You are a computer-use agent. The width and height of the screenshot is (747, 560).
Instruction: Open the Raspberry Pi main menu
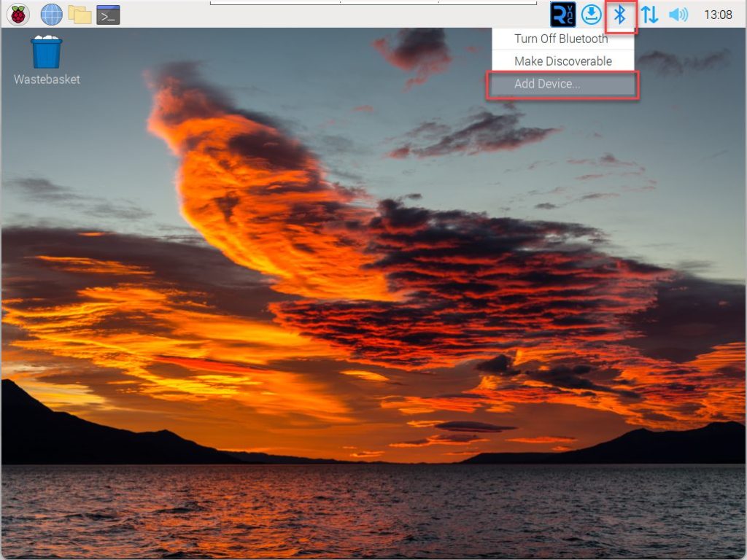[x=18, y=15]
